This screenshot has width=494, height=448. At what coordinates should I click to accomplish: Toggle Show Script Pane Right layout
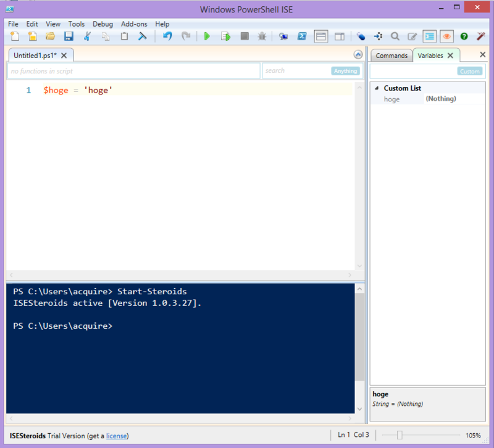click(x=339, y=36)
